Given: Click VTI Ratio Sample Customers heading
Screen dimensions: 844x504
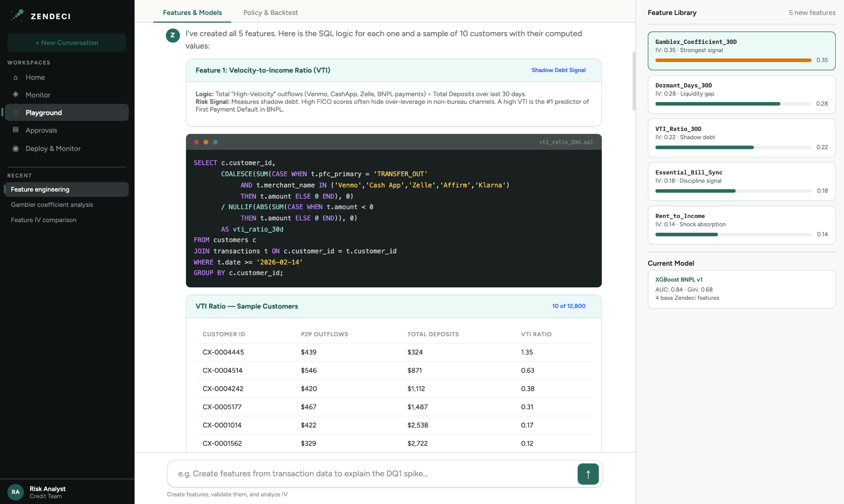Looking at the screenshot, I should 247,306.
